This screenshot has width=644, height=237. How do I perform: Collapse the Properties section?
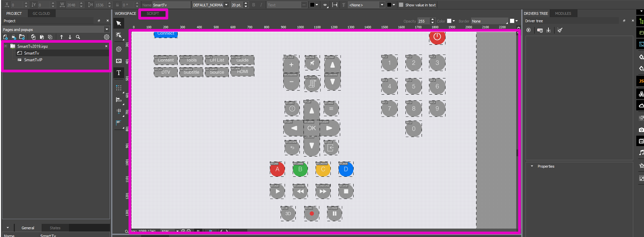coord(532,166)
